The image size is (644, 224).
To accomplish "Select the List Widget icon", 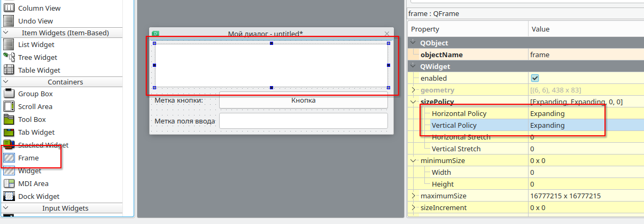I will click(x=9, y=45).
